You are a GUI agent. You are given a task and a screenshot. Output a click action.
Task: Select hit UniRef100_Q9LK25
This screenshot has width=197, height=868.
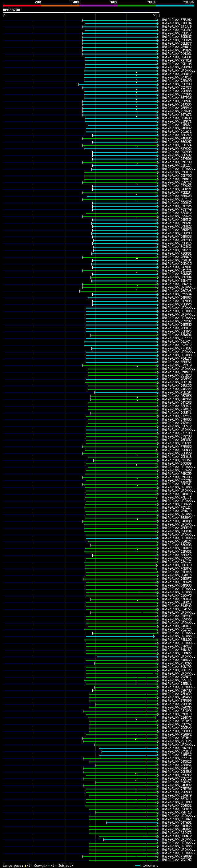[176, 40]
